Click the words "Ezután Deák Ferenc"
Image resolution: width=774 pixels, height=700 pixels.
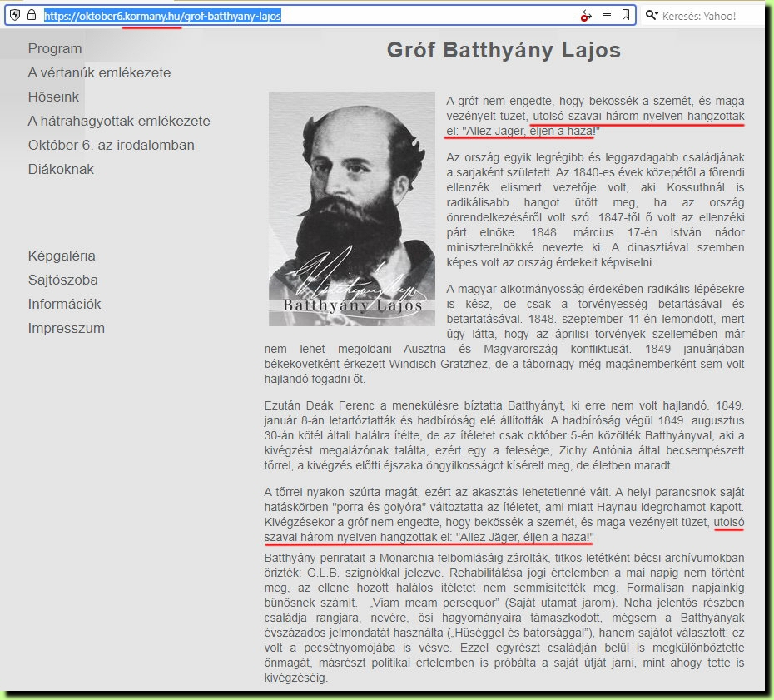coord(320,406)
